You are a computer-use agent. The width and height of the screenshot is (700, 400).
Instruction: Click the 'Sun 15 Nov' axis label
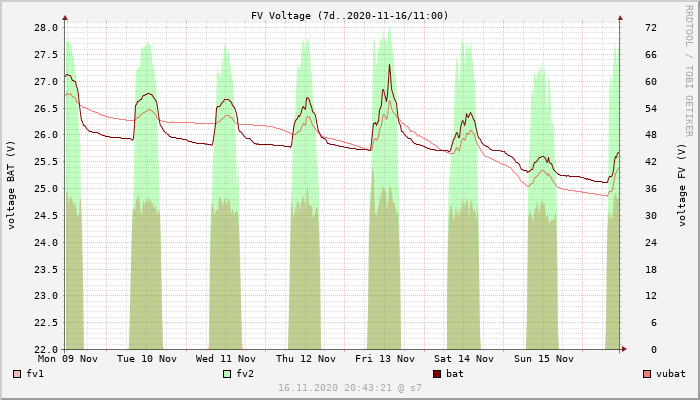(544, 358)
